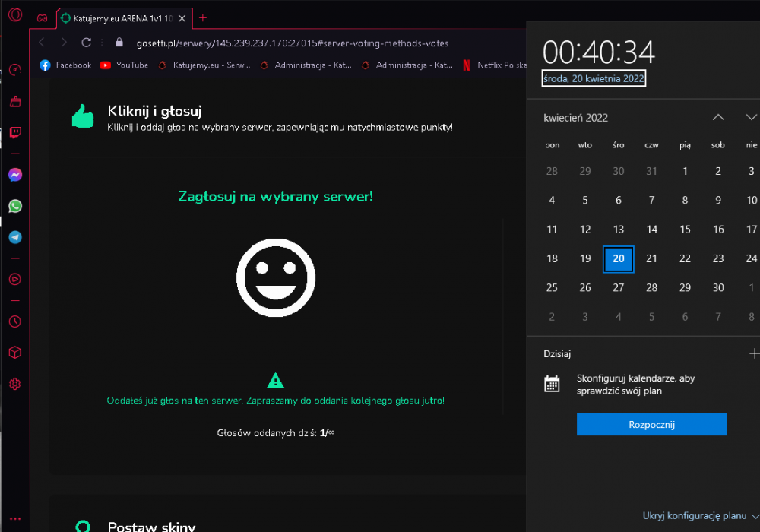Go back to the previous page
The image size is (760, 532).
42,43
